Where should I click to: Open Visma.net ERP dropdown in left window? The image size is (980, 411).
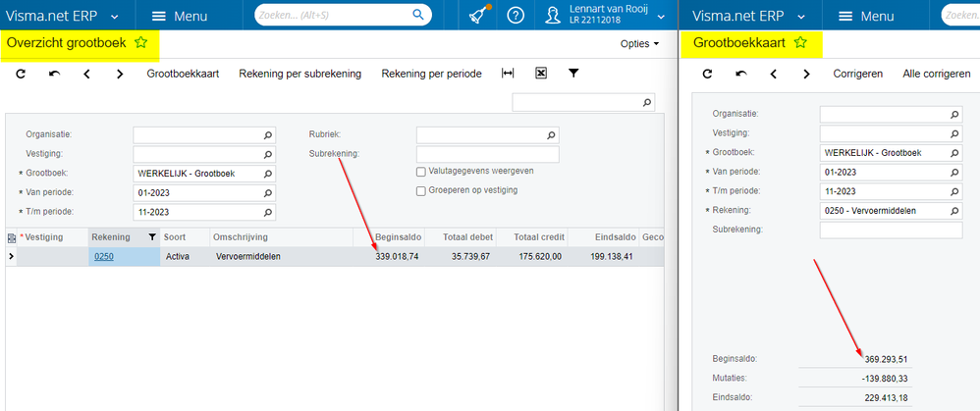click(x=114, y=17)
